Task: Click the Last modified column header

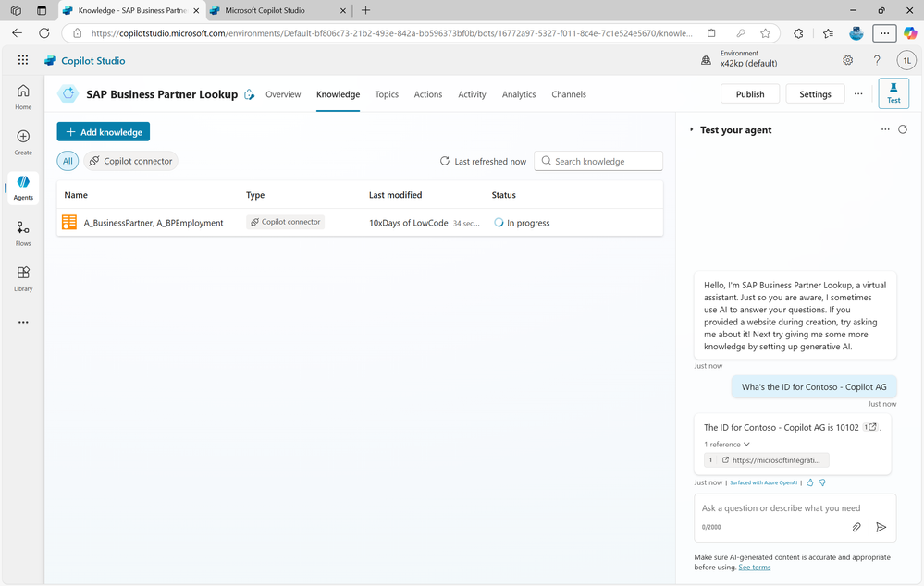Action: (396, 195)
